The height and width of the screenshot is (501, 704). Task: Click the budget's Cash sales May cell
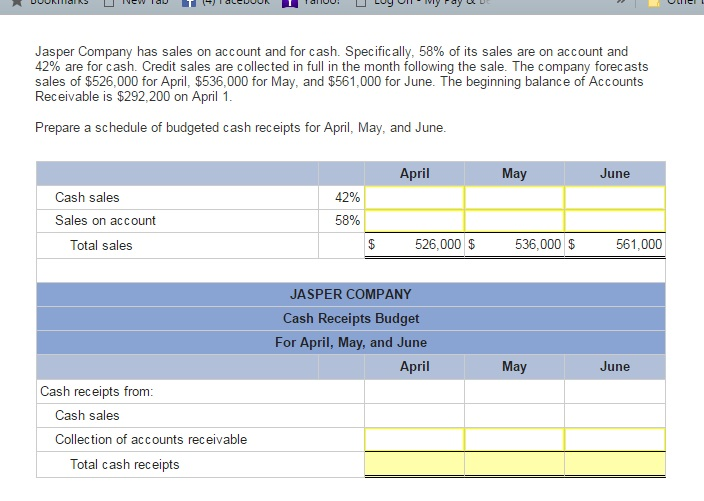click(x=515, y=416)
